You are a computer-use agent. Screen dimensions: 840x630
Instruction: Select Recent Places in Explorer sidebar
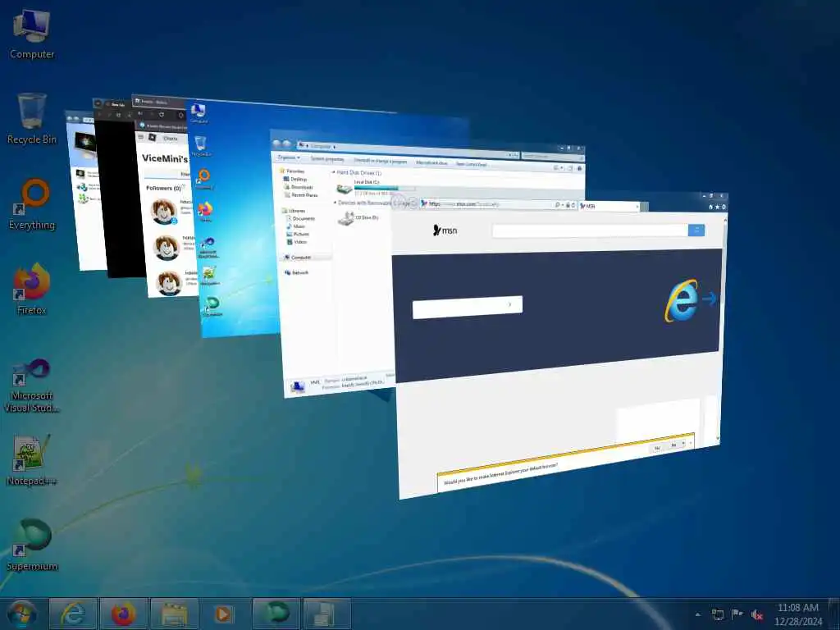coord(301,195)
